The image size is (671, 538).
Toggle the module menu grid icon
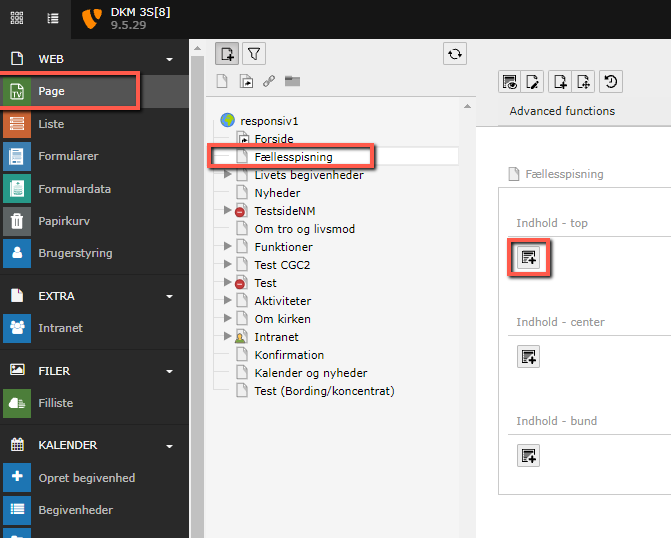point(18,18)
